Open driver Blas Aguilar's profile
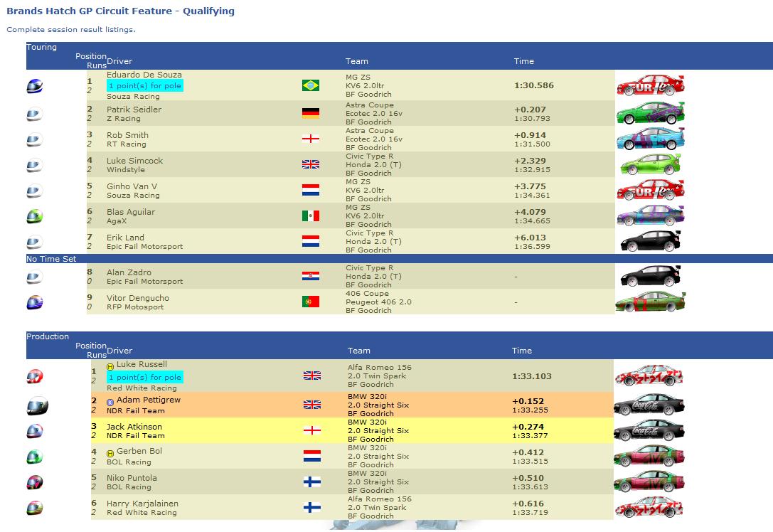The width and height of the screenshot is (773, 532). 131,212
